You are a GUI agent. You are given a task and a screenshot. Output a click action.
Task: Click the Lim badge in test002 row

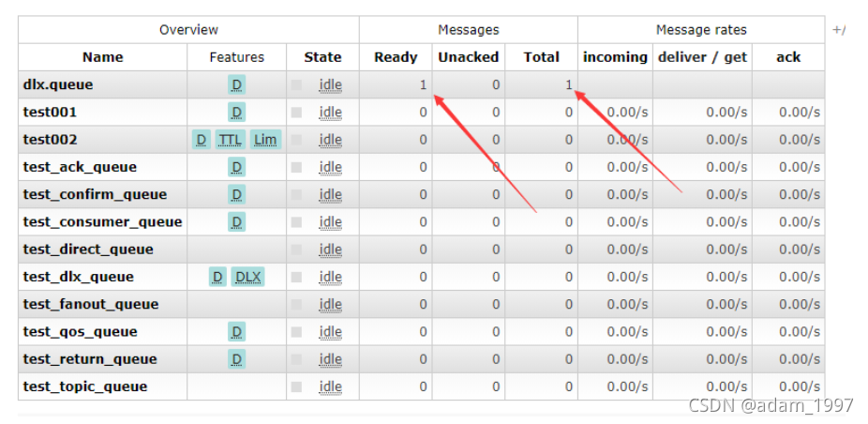coord(265,140)
